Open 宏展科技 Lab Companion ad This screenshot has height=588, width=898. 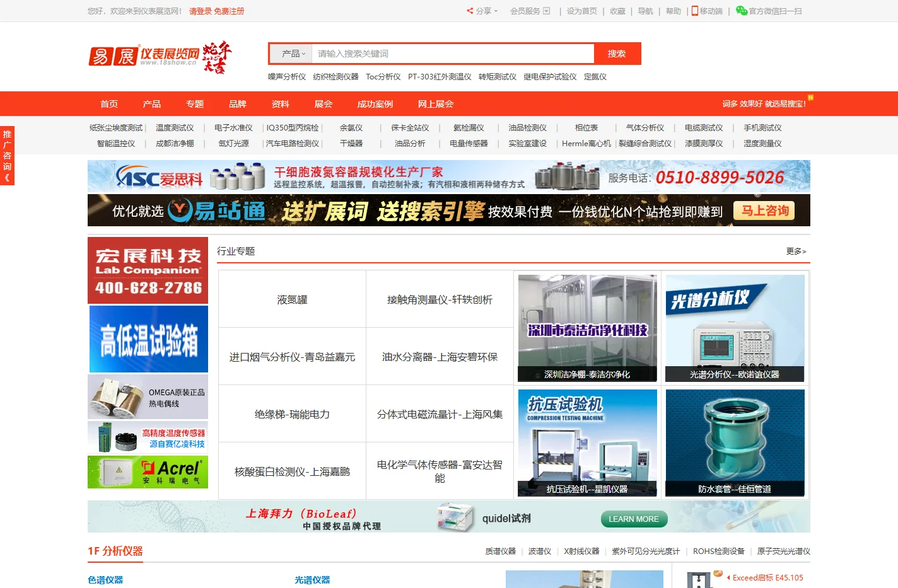pyautogui.click(x=148, y=270)
